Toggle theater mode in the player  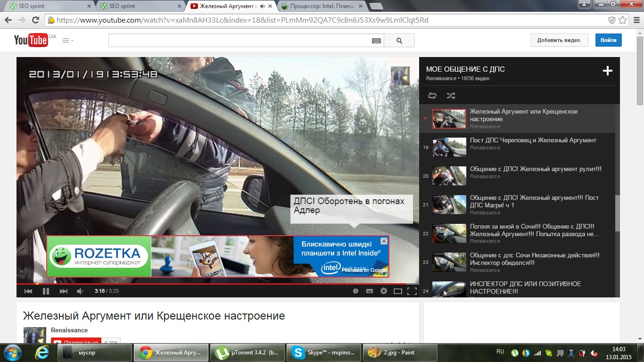pyautogui.click(x=398, y=291)
